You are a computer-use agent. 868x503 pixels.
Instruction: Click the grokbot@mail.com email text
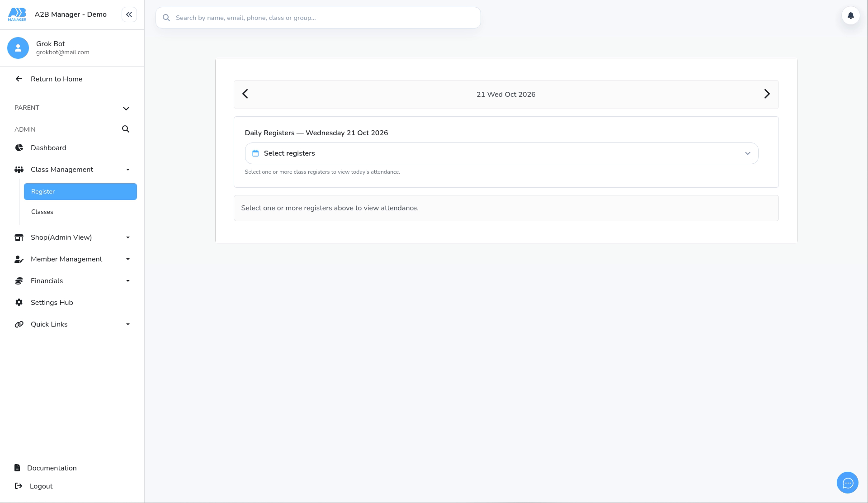63,52
